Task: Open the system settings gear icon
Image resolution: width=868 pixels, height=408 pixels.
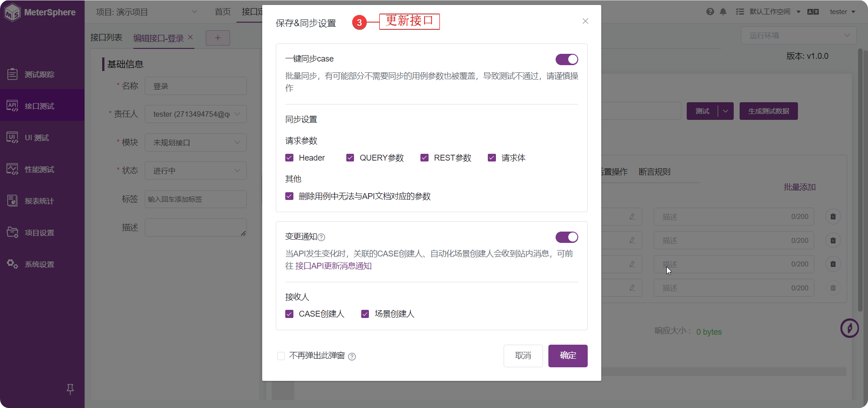Action: [12, 264]
